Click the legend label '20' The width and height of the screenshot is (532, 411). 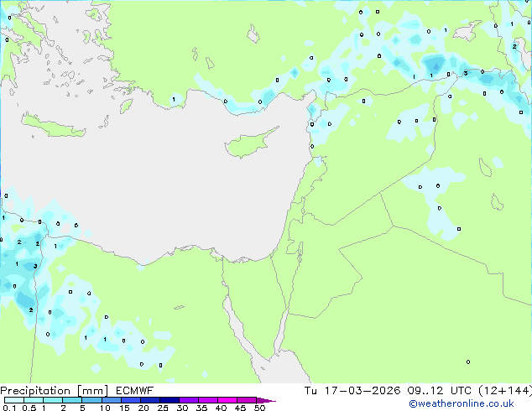(143, 408)
